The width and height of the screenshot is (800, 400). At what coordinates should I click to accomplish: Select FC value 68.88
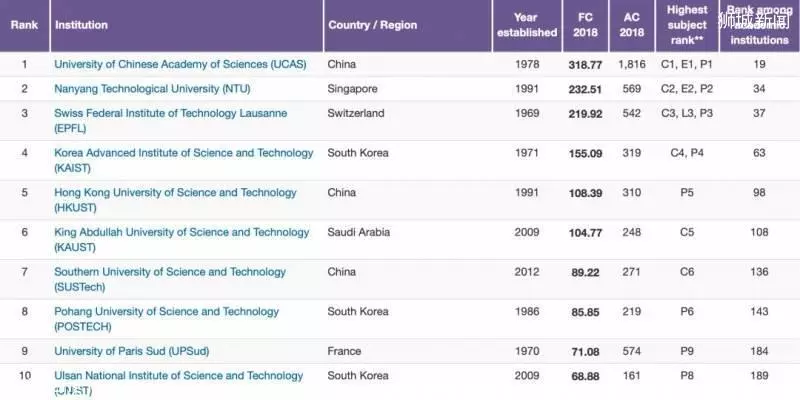pos(585,376)
